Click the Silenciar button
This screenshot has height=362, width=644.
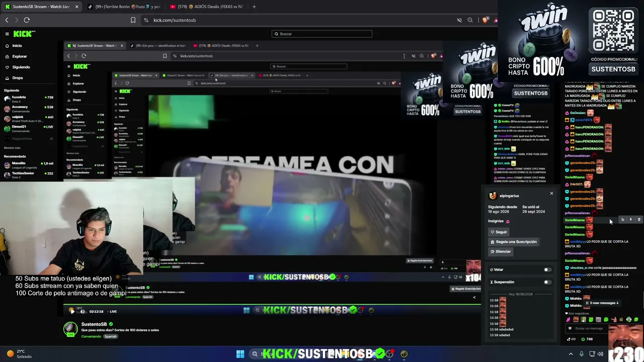pos(501,251)
